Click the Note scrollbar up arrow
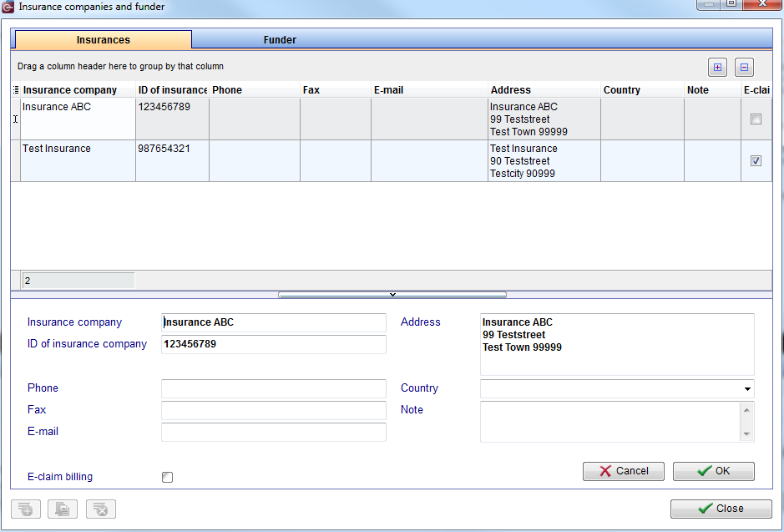The width and height of the screenshot is (784, 532). (x=746, y=410)
